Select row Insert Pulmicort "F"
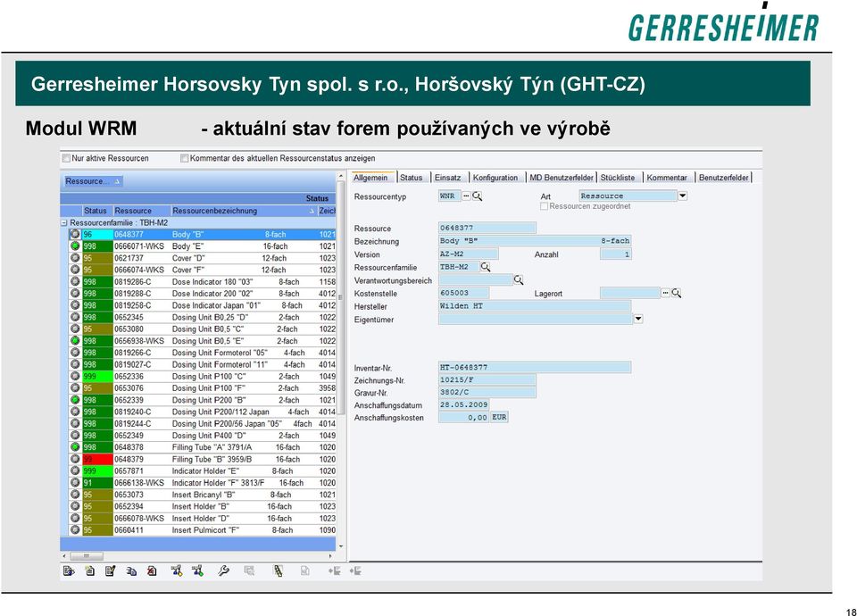 pyautogui.click(x=203, y=530)
